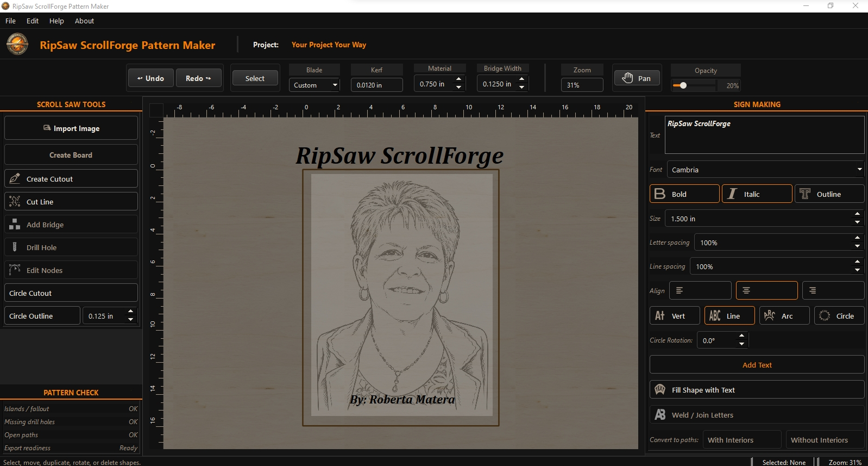
Task: Select the Create Cutout pencil icon
Action: click(15, 178)
